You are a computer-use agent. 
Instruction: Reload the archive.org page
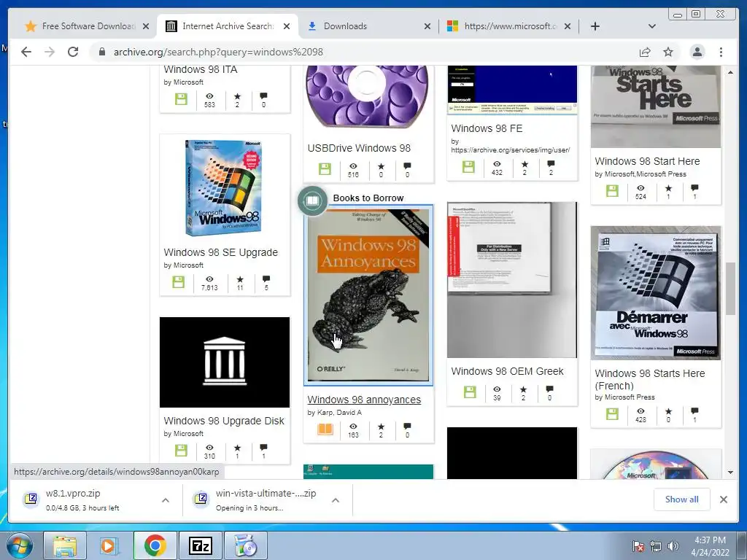(x=73, y=52)
